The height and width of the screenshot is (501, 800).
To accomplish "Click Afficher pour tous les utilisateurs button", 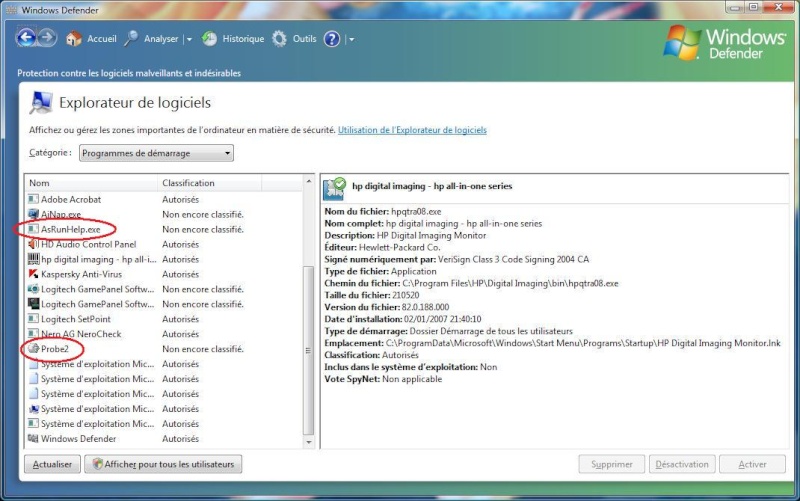I will pyautogui.click(x=163, y=464).
